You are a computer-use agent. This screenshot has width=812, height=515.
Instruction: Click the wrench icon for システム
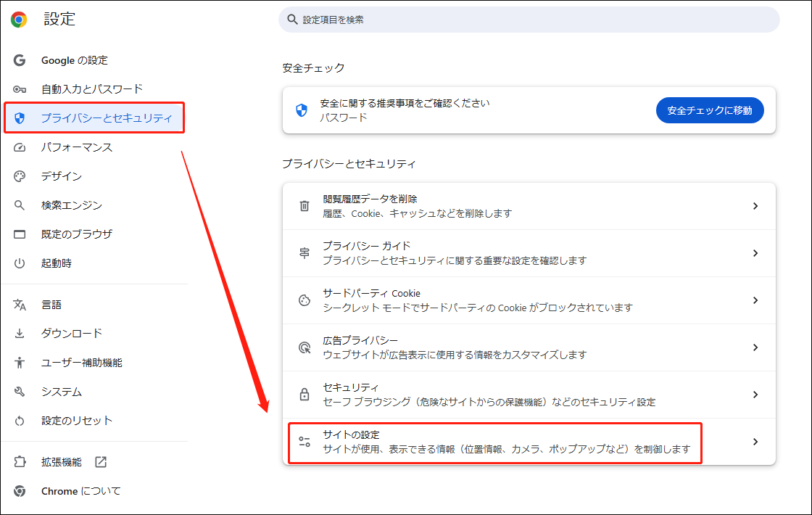pyautogui.click(x=20, y=391)
